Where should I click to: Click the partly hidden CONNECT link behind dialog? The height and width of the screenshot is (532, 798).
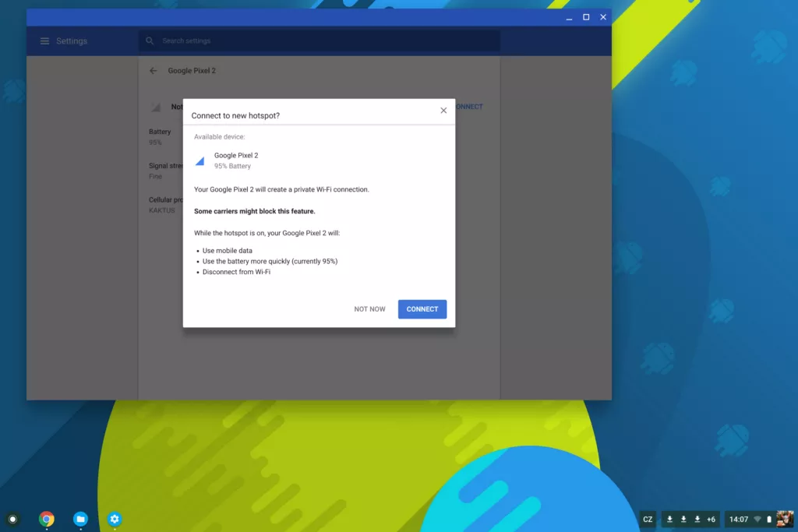tap(469, 107)
